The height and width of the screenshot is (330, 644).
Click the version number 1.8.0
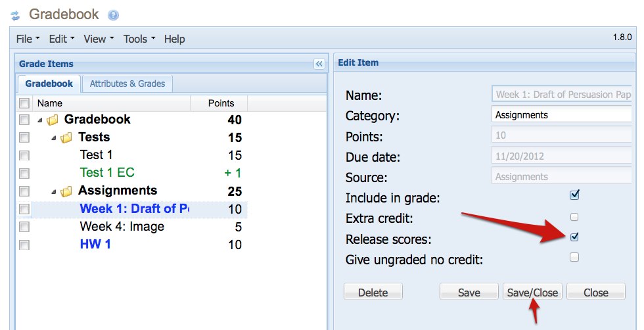pos(622,37)
